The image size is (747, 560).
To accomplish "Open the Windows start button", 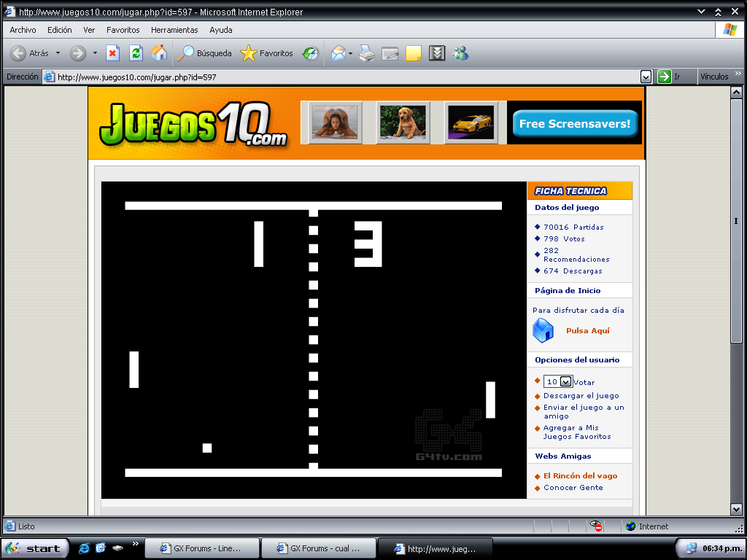I will click(x=34, y=548).
